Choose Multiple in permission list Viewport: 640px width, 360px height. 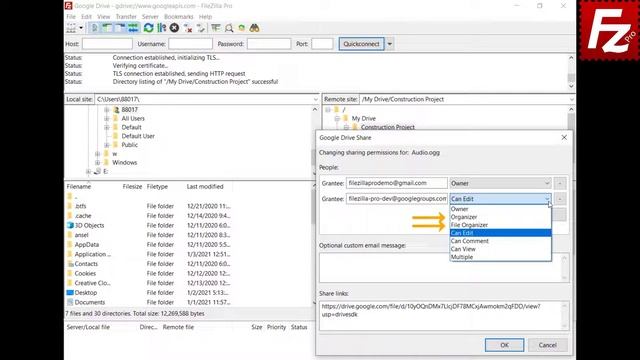pyautogui.click(x=500, y=257)
